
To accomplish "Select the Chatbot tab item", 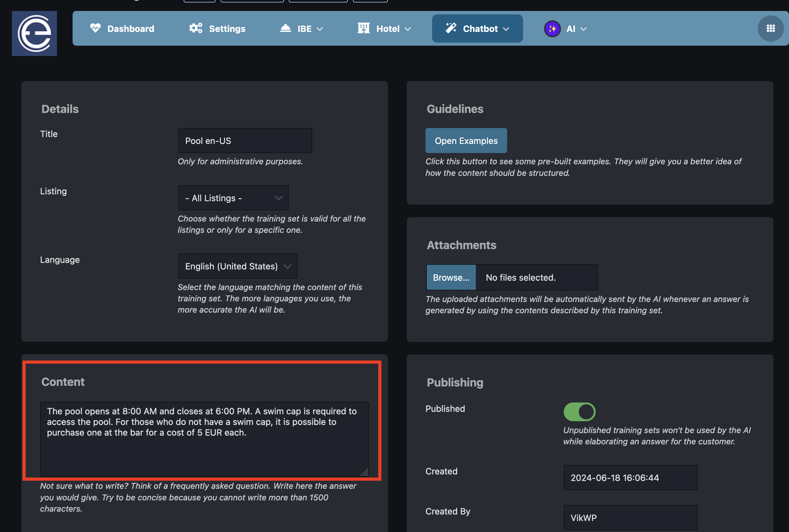I will pos(477,28).
